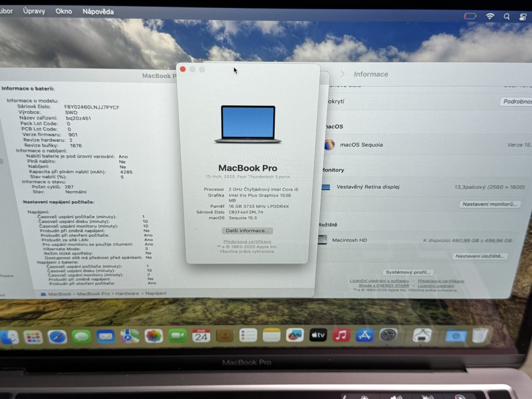Select MacBook Pro in the bottom path bar
The width and height of the screenshot is (532, 399).
(x=94, y=294)
